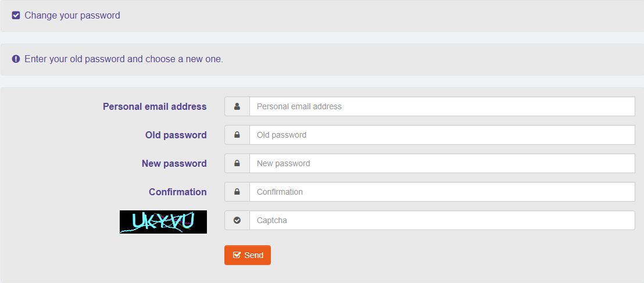Focus the New password input field
The image size is (644, 283).
tap(442, 163)
